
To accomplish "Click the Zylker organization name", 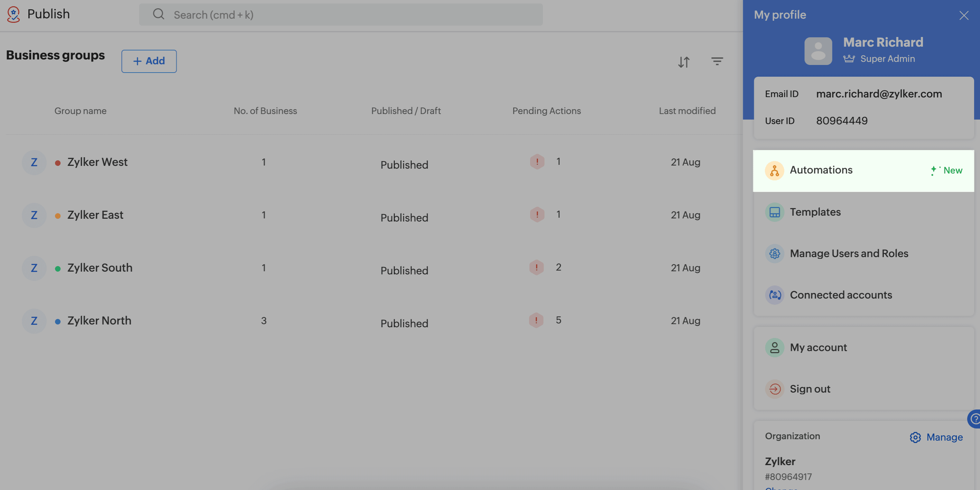I will (x=780, y=461).
